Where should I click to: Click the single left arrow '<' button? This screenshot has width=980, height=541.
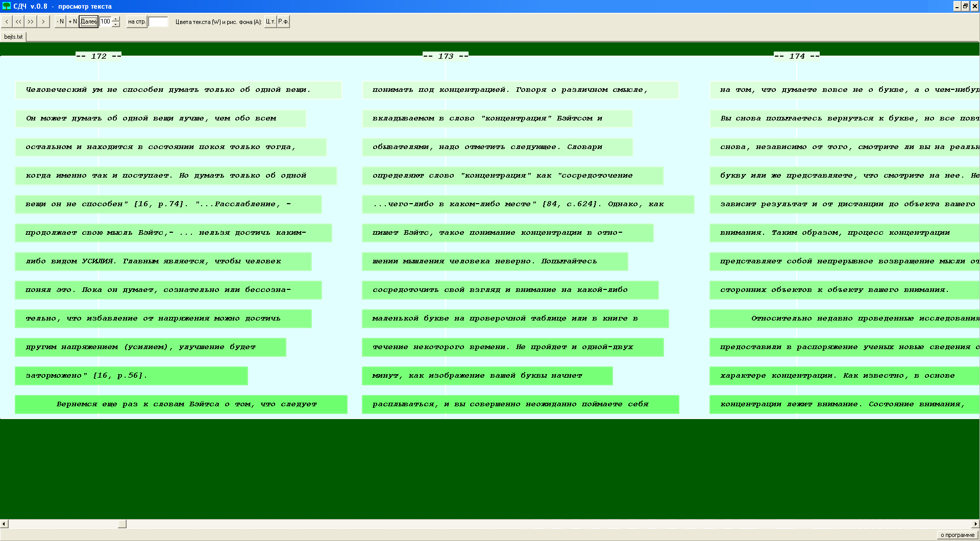(x=7, y=21)
